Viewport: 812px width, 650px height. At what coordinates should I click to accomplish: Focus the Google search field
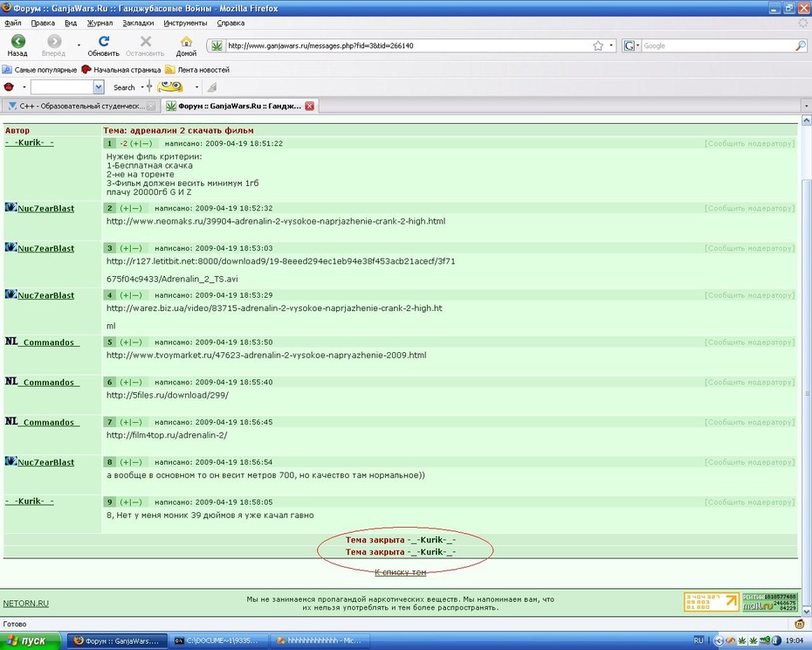(x=718, y=45)
